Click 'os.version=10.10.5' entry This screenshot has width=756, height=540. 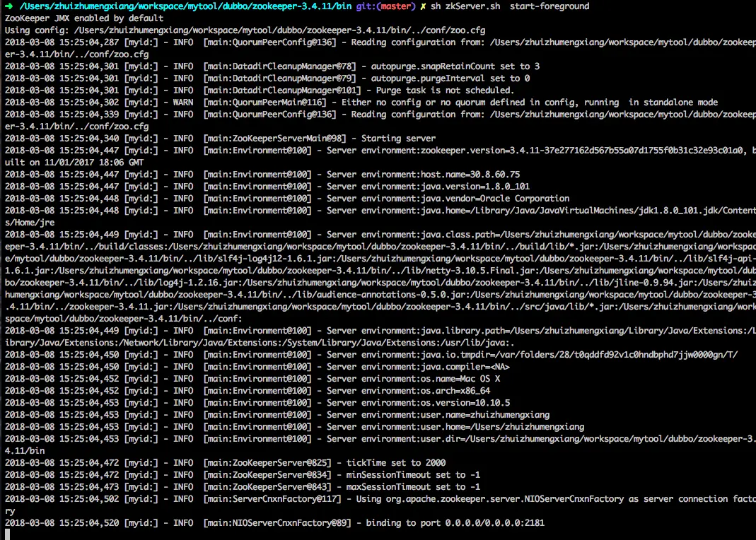(x=465, y=403)
